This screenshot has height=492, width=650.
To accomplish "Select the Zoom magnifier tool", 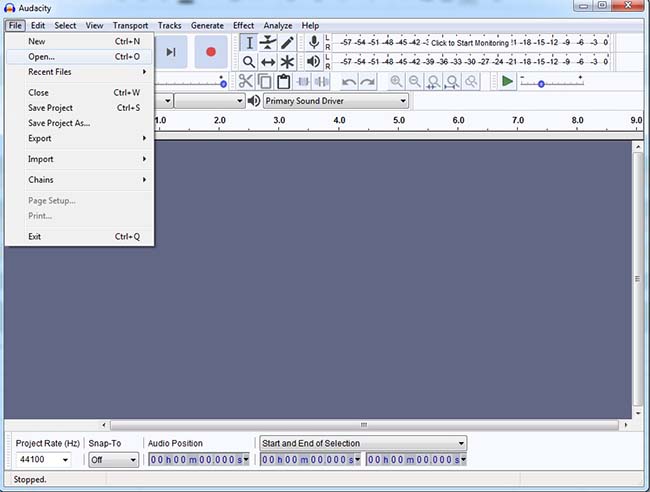I will coord(249,62).
